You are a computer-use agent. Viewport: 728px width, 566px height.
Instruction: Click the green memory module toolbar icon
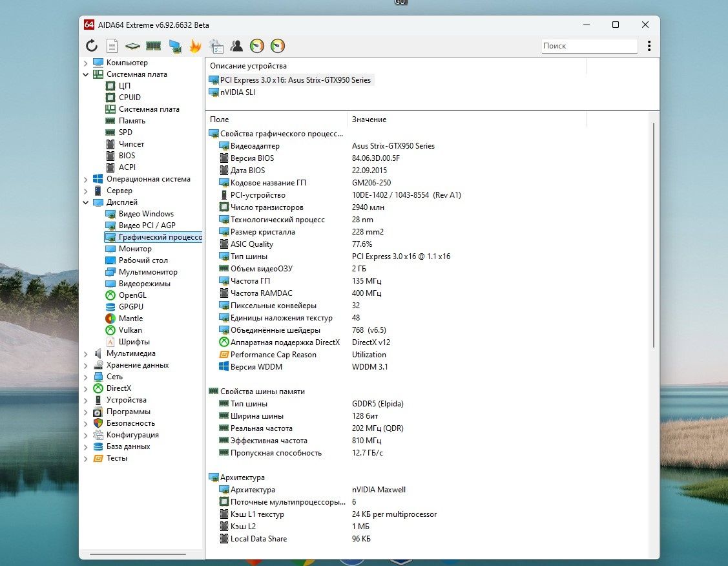pyautogui.click(x=153, y=45)
